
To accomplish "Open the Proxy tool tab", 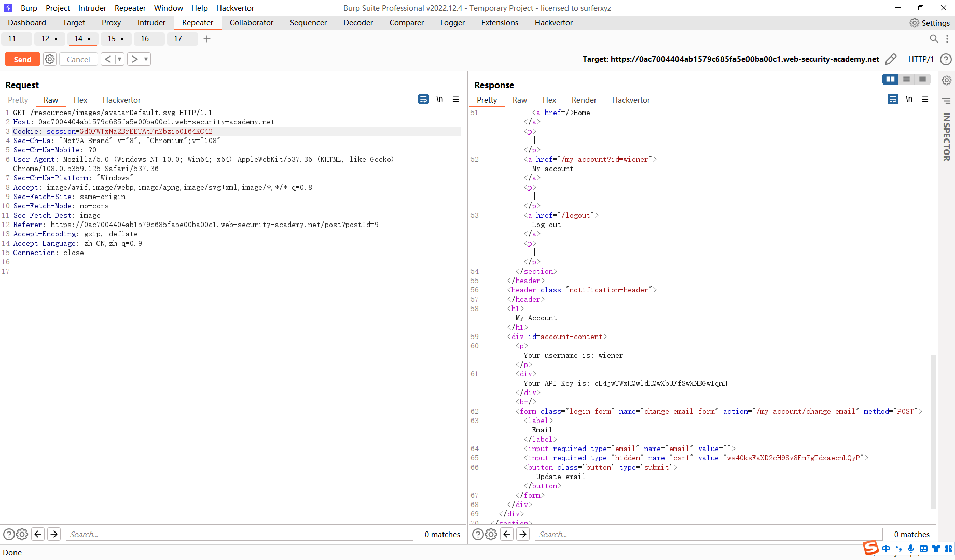I will [111, 23].
